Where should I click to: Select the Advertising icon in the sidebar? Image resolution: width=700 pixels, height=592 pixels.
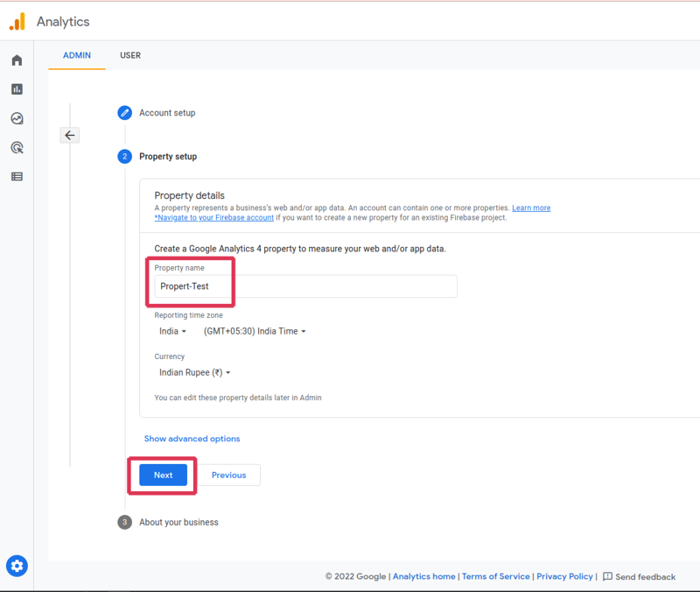point(17,147)
